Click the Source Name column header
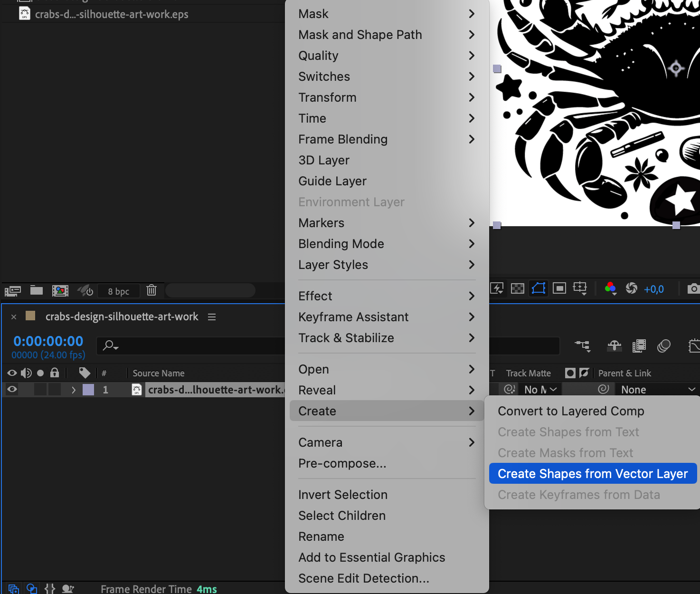The image size is (700, 594). [x=159, y=373]
